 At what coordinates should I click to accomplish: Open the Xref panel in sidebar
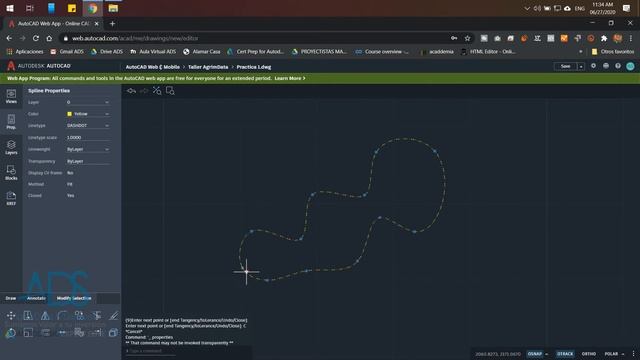[11, 198]
